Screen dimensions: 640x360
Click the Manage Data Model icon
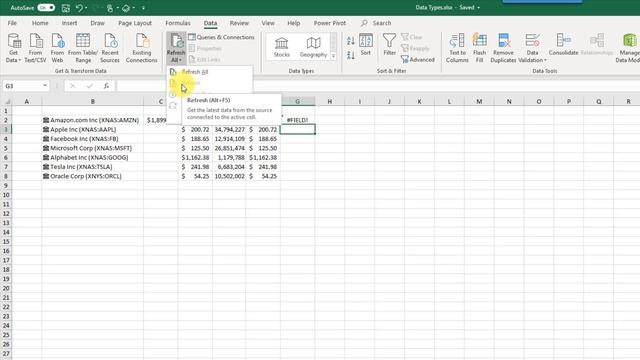coord(629,48)
